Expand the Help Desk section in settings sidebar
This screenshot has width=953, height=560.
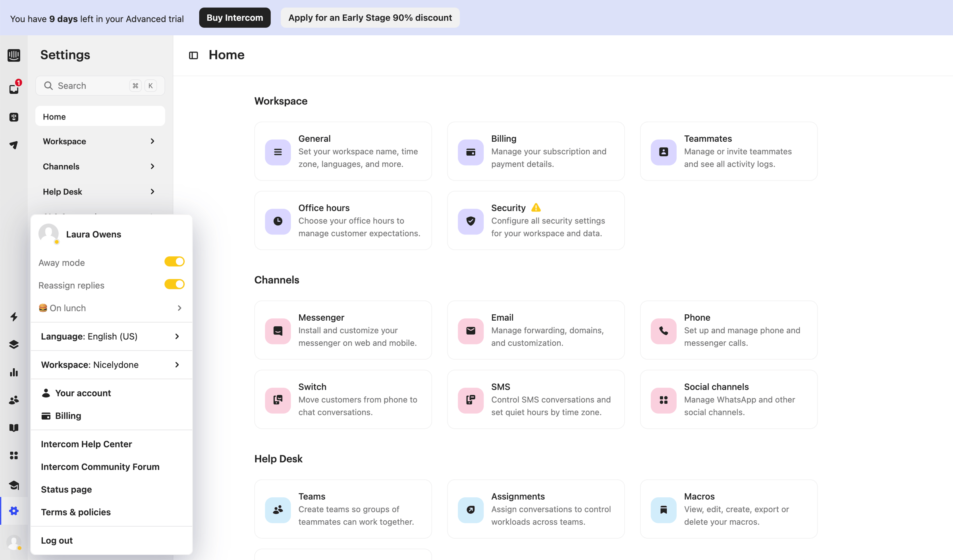[x=100, y=192]
